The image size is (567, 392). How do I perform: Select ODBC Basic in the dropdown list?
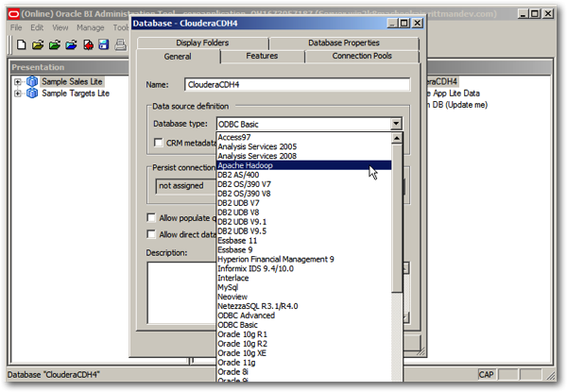(304, 325)
